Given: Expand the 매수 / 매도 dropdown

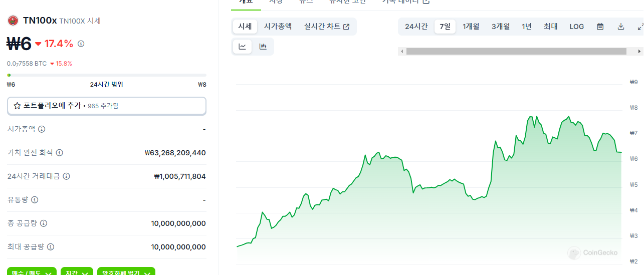Looking at the screenshot, I should pyautogui.click(x=31, y=273).
